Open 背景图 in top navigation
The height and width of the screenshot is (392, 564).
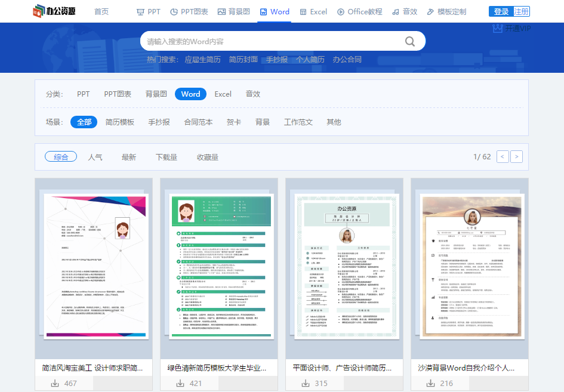click(x=234, y=11)
